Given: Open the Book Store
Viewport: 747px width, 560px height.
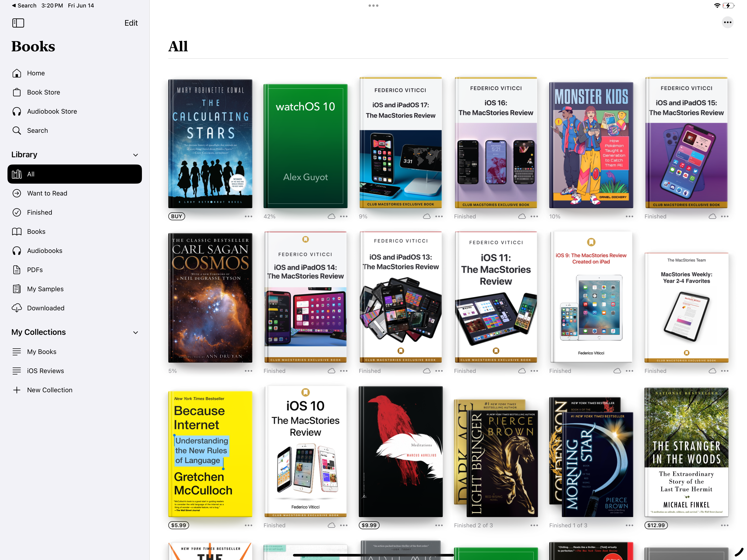Looking at the screenshot, I should pyautogui.click(x=75, y=92).
